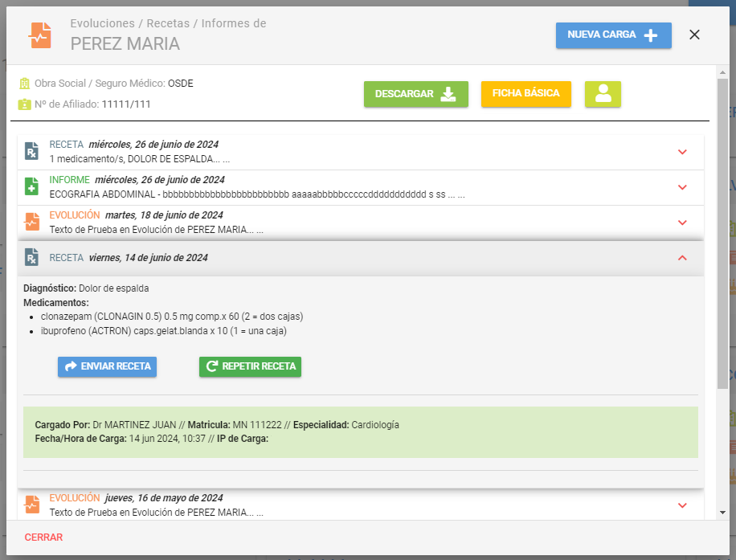Click the green INFORME document icon

tap(31, 186)
